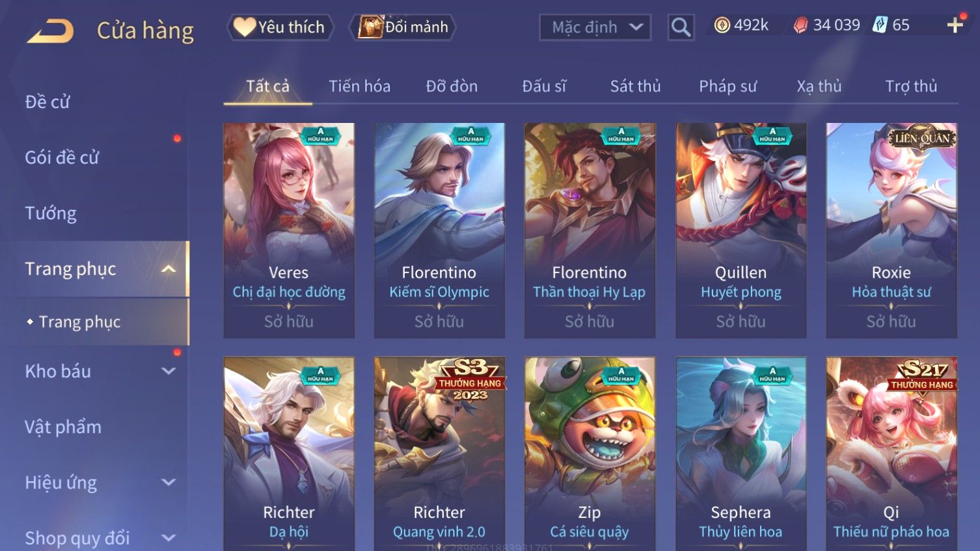
Task: Open the search magnifier icon
Action: pos(681,27)
